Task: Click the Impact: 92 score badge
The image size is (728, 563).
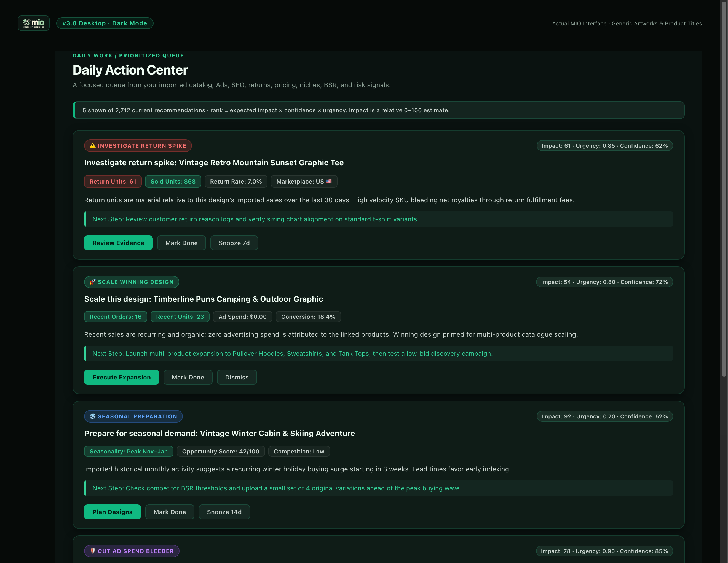Action: point(604,416)
